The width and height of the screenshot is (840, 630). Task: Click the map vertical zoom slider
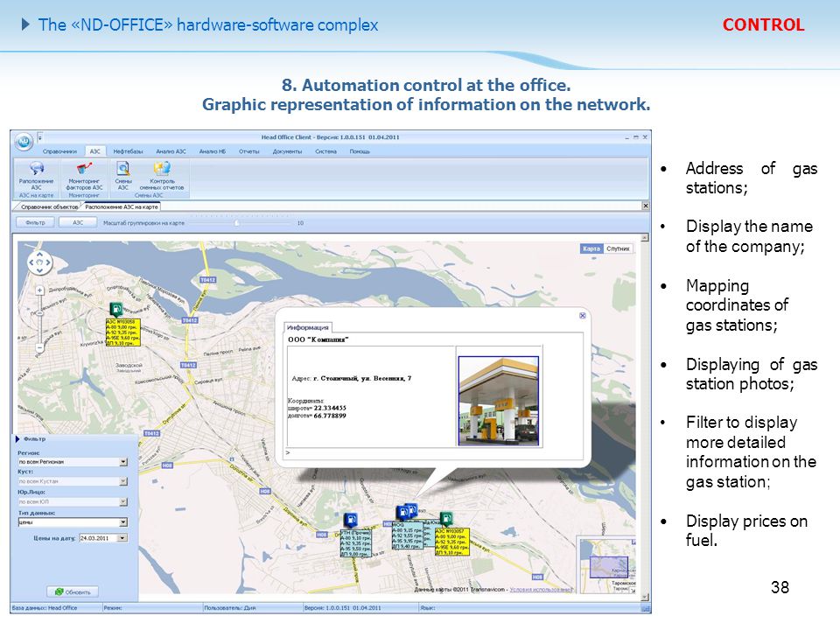pos(39,318)
